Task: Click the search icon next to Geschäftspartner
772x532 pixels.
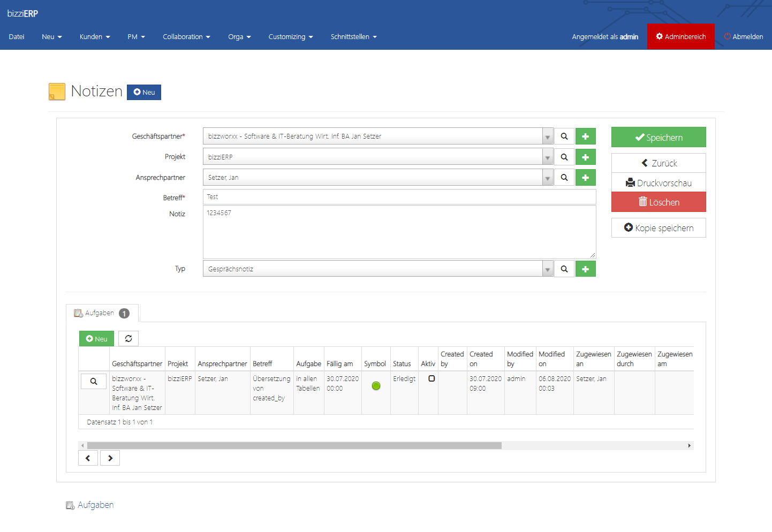Action: pos(564,136)
